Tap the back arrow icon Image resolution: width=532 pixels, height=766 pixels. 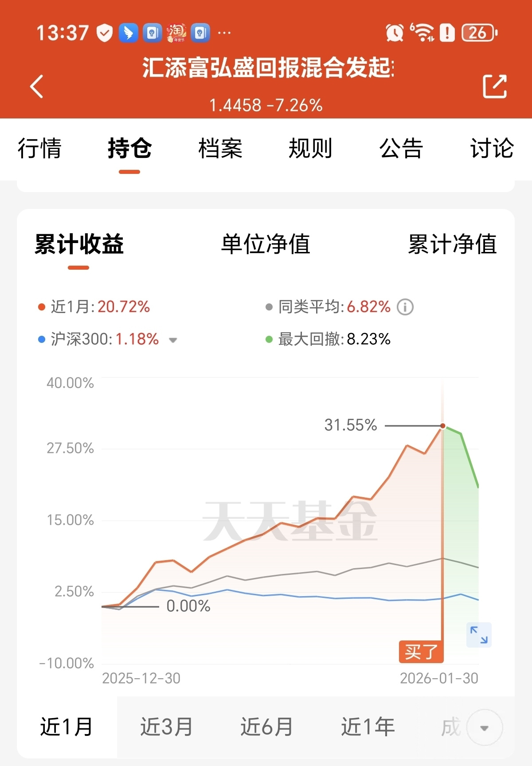pyautogui.click(x=37, y=86)
